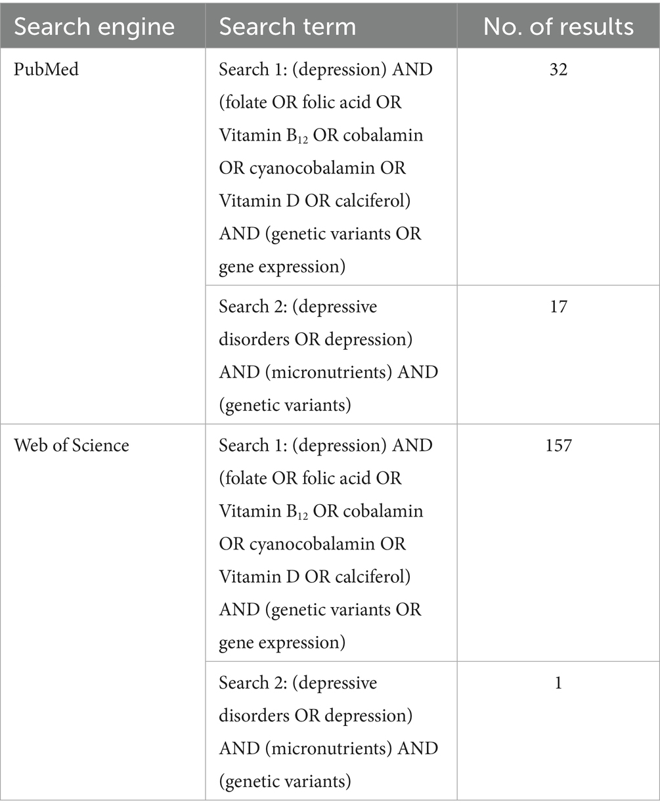
Task: Select "Search 2: (depressive" under Web of Science
Action: (x=298, y=683)
